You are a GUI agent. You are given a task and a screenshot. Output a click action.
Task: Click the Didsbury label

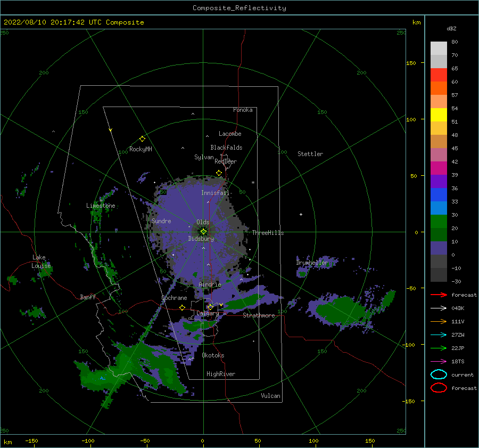click(201, 239)
